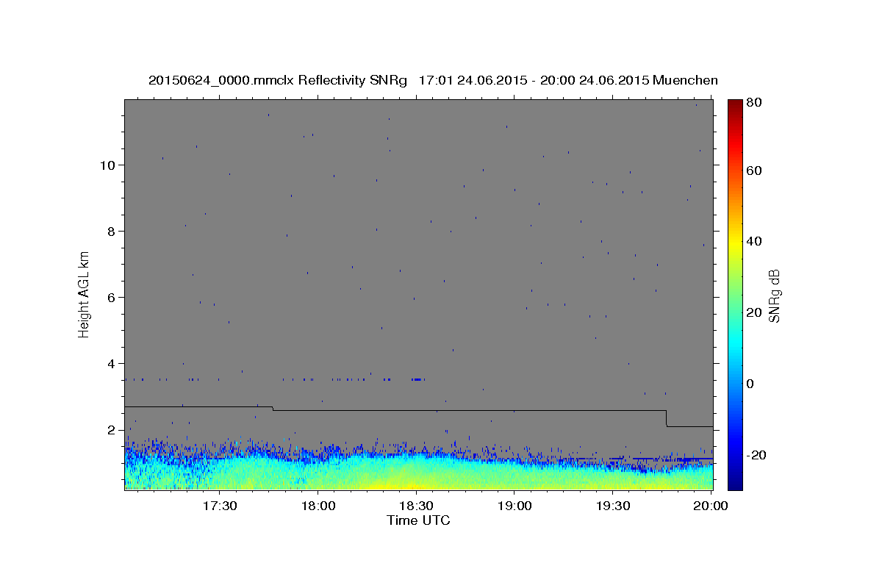Click the height axis label 10
This screenshot has width=882, height=588.
[107, 165]
